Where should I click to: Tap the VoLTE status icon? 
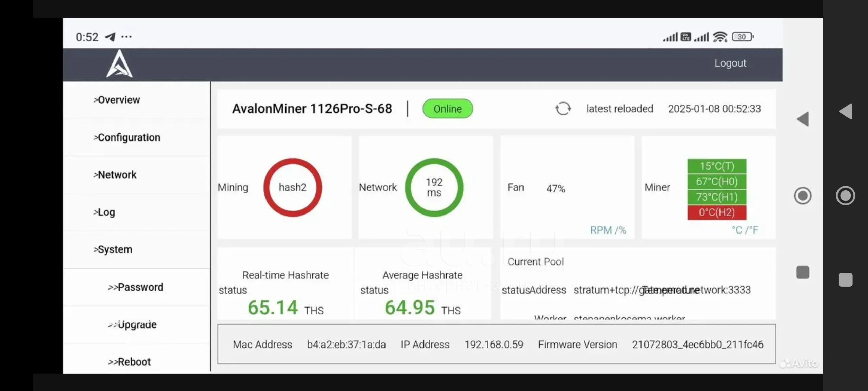(686, 37)
